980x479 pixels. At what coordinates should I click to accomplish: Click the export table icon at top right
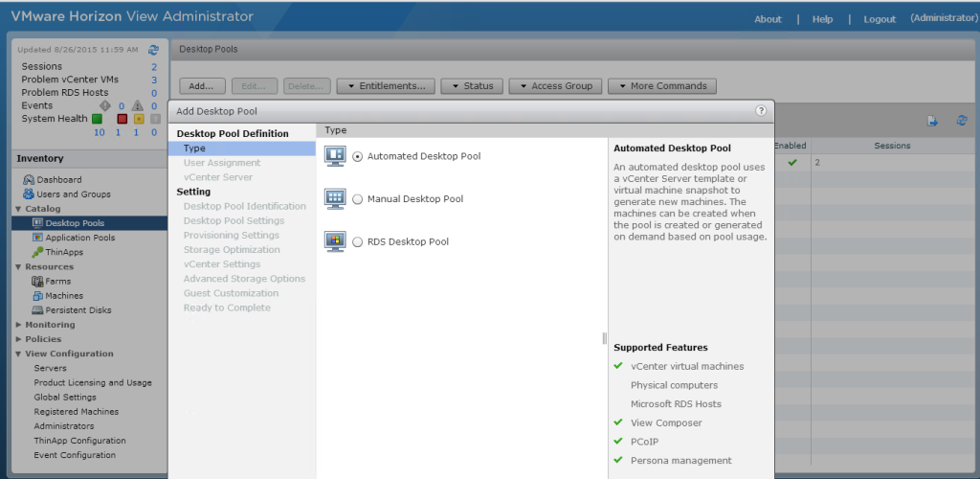point(932,122)
